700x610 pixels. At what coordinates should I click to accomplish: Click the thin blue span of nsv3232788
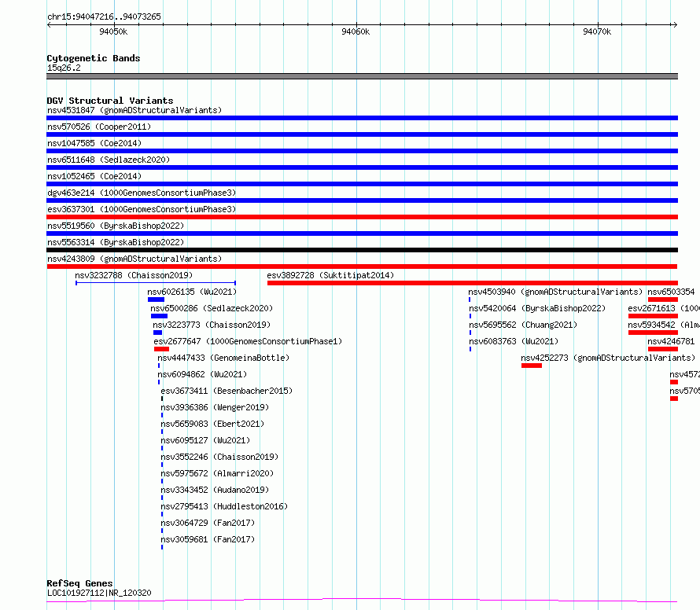point(156,283)
